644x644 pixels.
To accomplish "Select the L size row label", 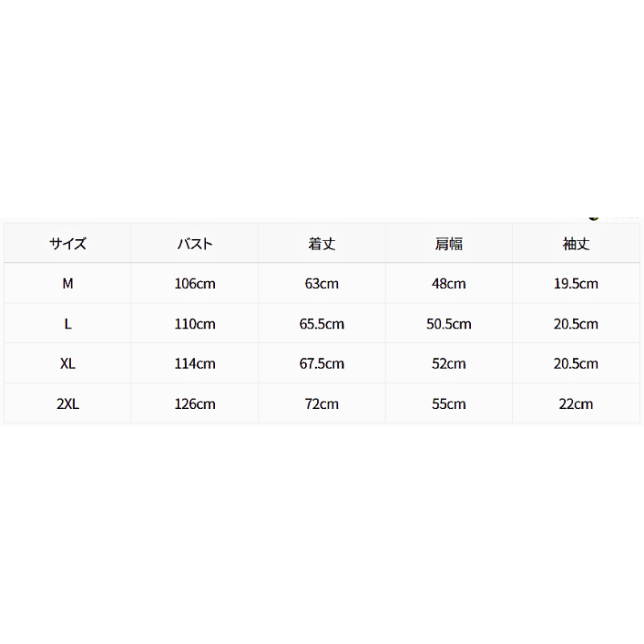I will (x=68, y=324).
